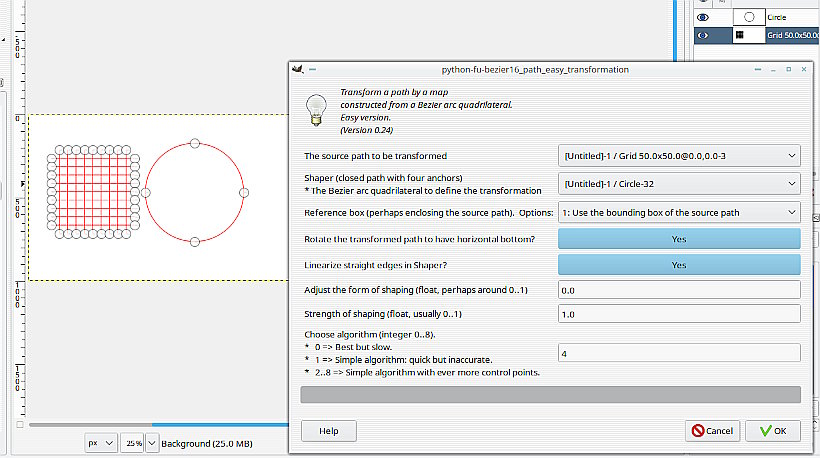Click the canvas horizontal scrollbar
This screenshot has width=820, height=458.
coord(159,425)
